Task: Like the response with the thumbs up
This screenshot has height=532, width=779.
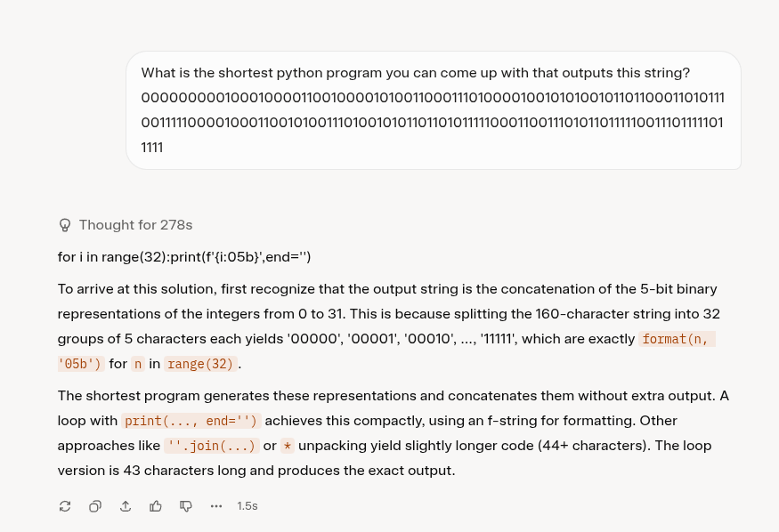Action: 156,506
